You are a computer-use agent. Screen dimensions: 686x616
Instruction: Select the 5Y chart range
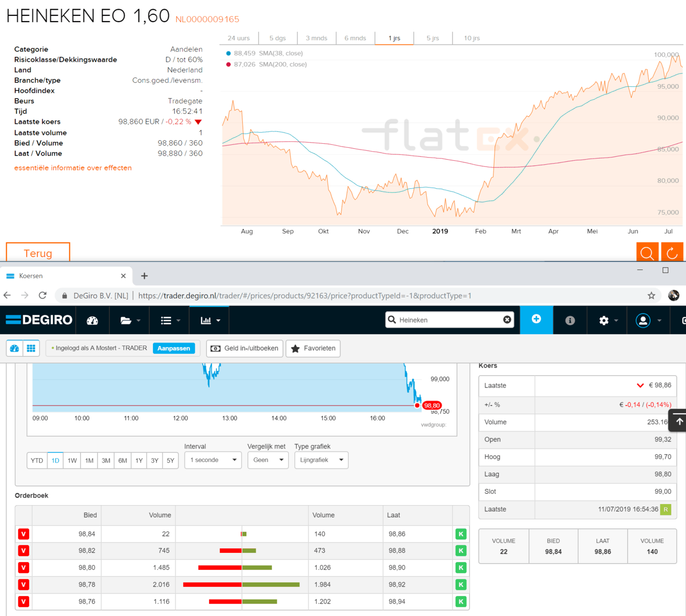click(170, 460)
